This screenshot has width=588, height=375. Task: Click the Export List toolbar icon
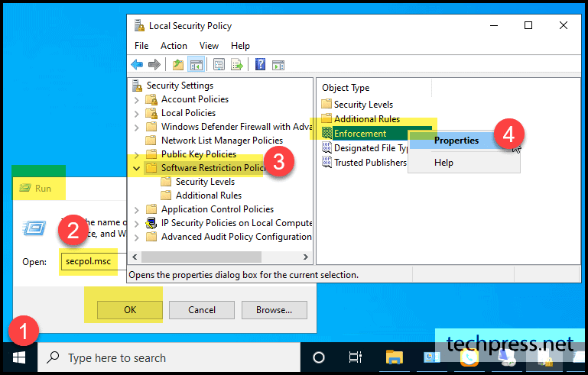pos(237,65)
